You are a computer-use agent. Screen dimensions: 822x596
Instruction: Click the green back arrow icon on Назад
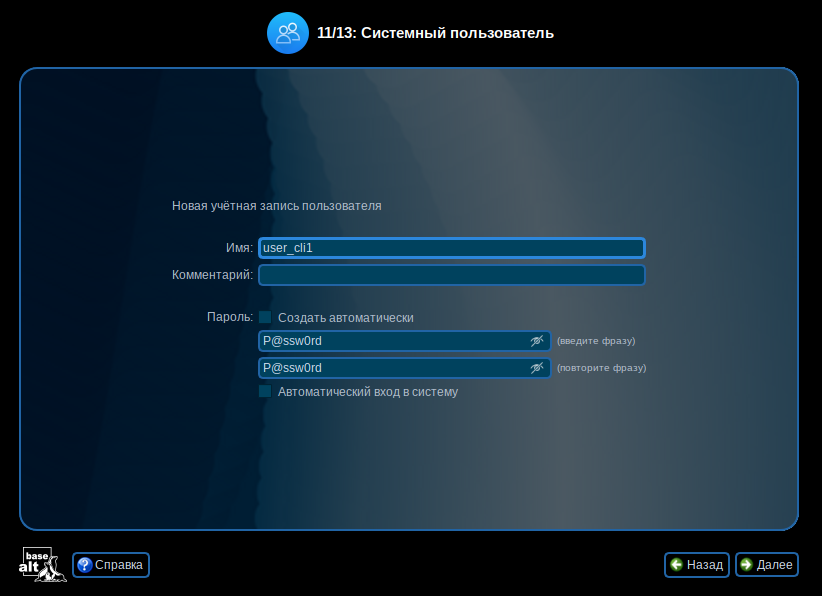point(677,565)
